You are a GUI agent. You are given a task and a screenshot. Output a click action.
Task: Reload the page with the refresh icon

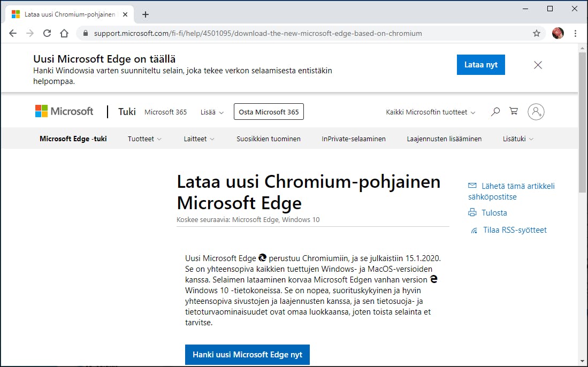tap(47, 33)
